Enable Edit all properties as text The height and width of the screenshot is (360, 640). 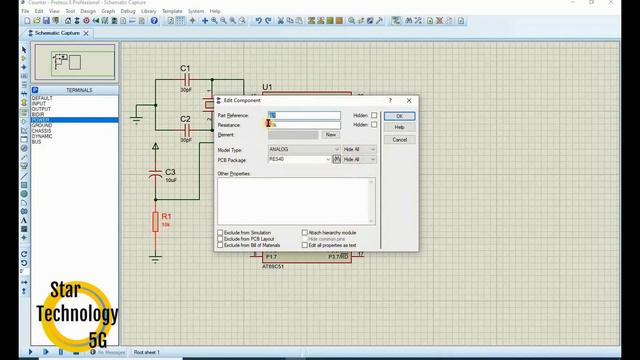click(304, 245)
